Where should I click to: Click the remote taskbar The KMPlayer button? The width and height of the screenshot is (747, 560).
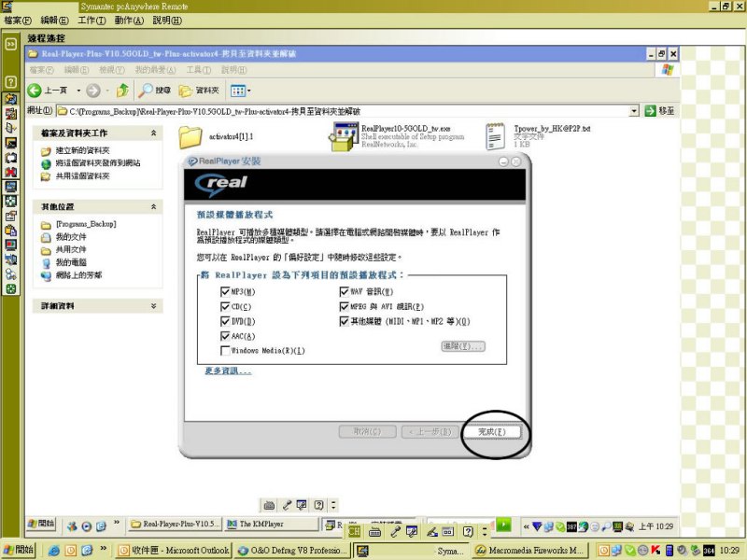[272, 524]
